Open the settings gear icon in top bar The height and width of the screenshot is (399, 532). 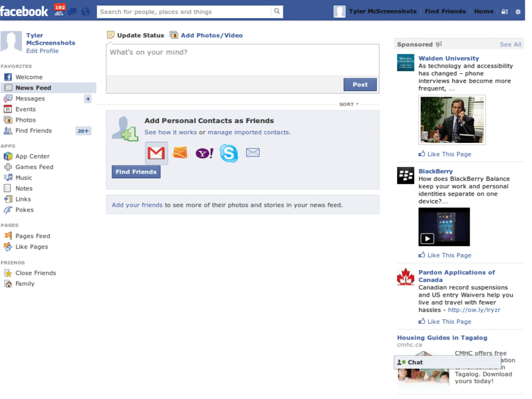pos(518,11)
